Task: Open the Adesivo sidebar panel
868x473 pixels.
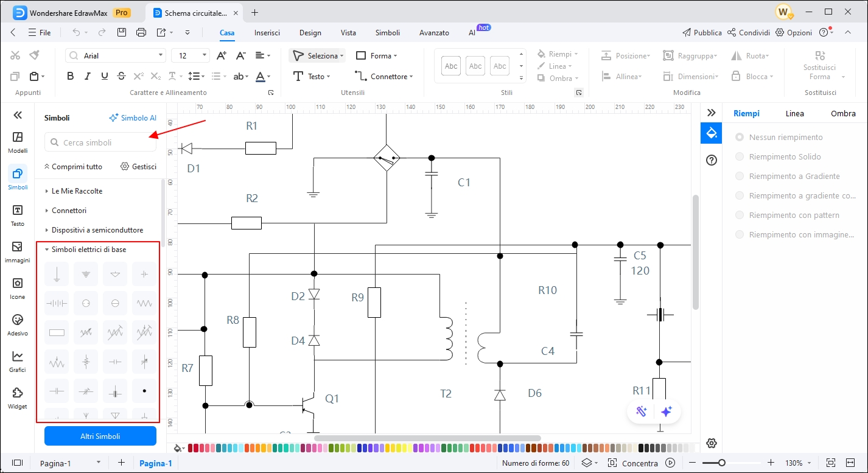Action: [18, 325]
